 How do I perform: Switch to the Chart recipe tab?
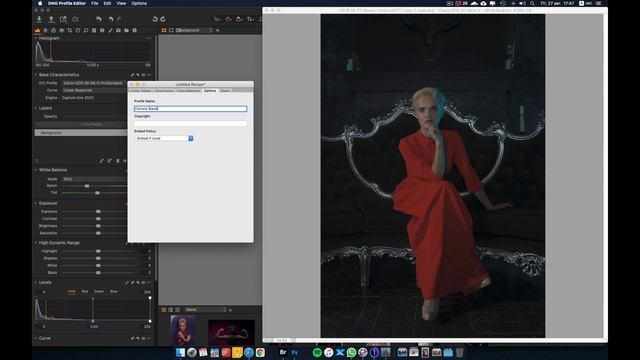click(225, 91)
